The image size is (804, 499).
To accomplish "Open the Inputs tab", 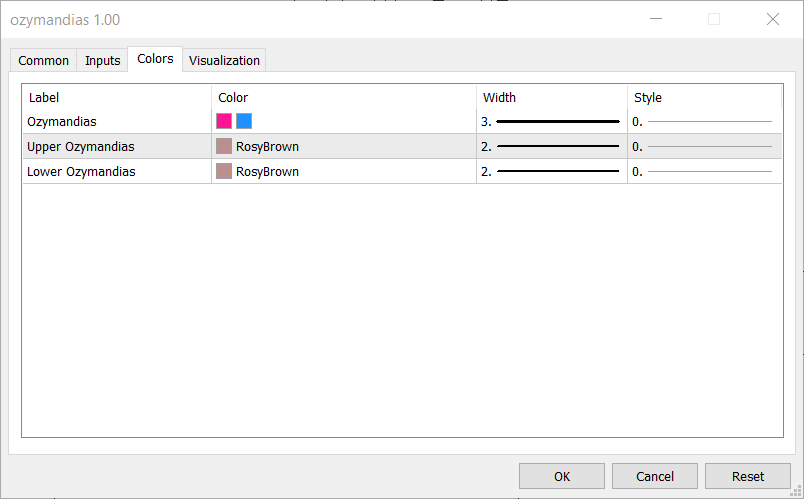I will (103, 61).
